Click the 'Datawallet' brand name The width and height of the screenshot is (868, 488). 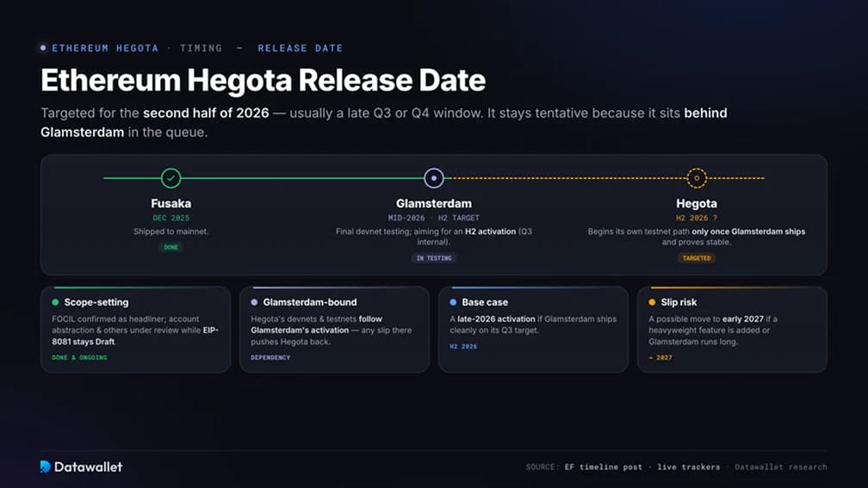click(x=88, y=467)
